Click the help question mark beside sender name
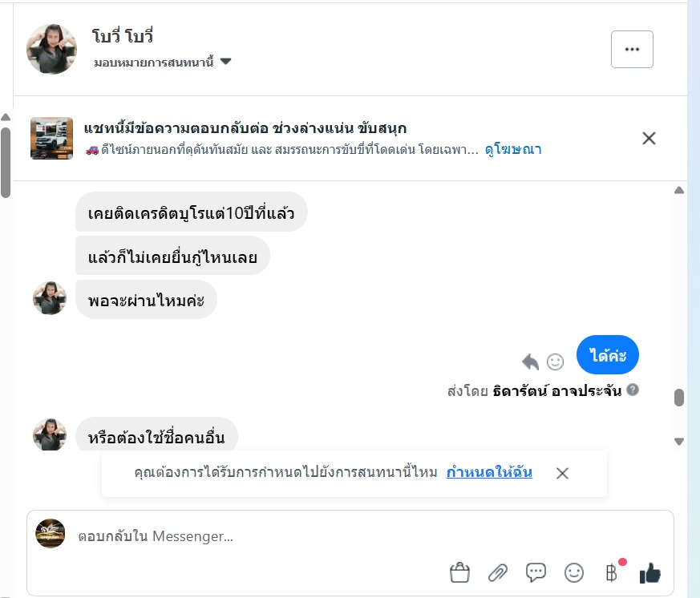 coord(633,390)
